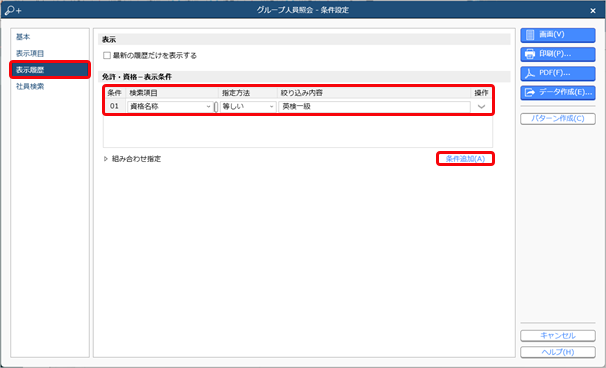Open the 検索項目 dropdown showing 資格名称

coord(170,106)
